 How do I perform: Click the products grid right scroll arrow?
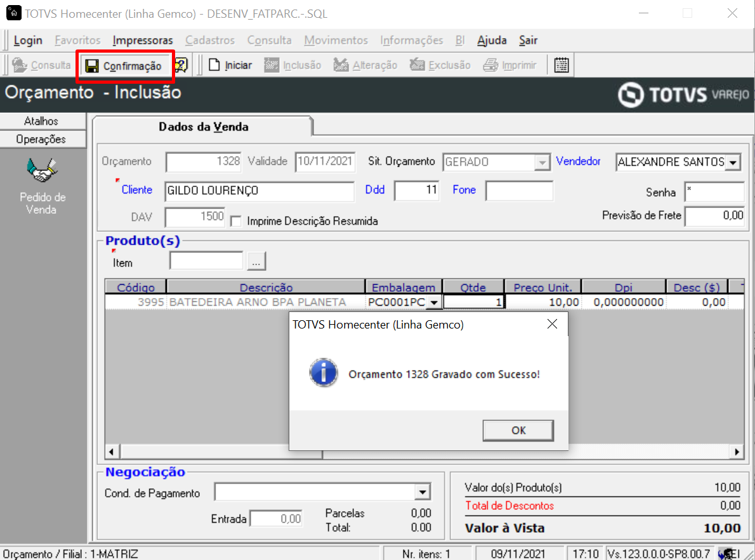pos(737,452)
